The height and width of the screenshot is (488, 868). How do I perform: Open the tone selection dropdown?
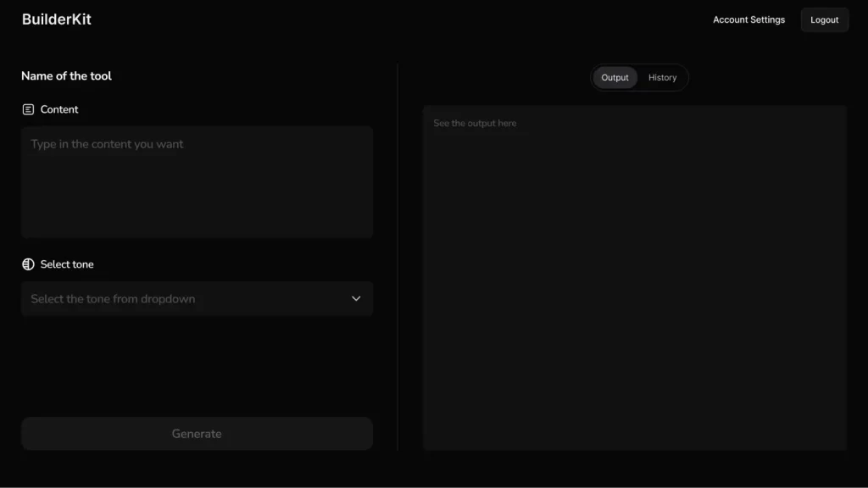pyautogui.click(x=197, y=298)
